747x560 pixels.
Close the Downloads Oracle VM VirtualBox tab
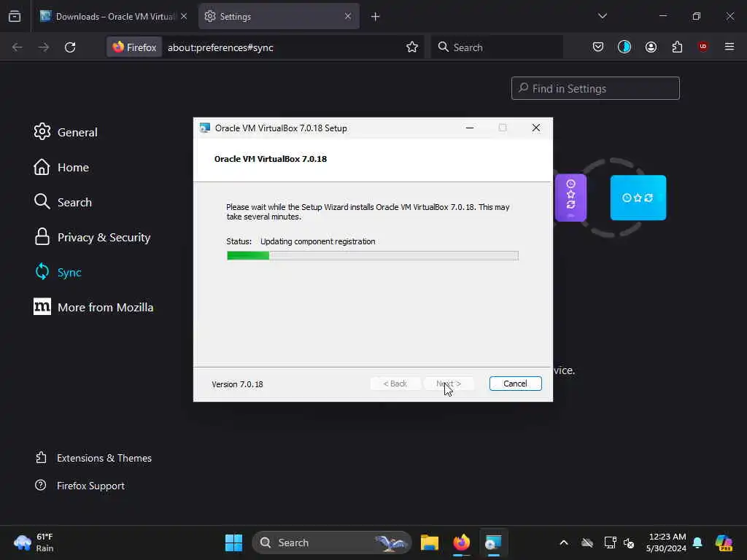pyautogui.click(x=184, y=16)
